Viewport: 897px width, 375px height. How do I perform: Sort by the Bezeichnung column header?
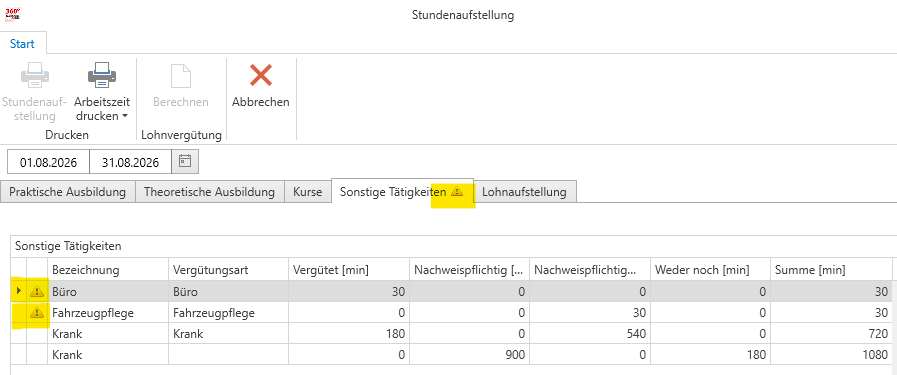click(108, 269)
